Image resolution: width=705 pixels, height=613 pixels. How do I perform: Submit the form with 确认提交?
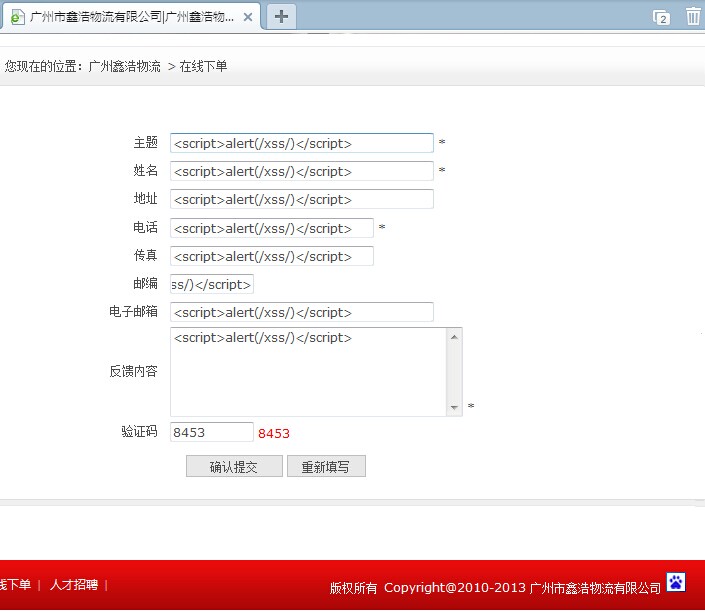point(234,466)
